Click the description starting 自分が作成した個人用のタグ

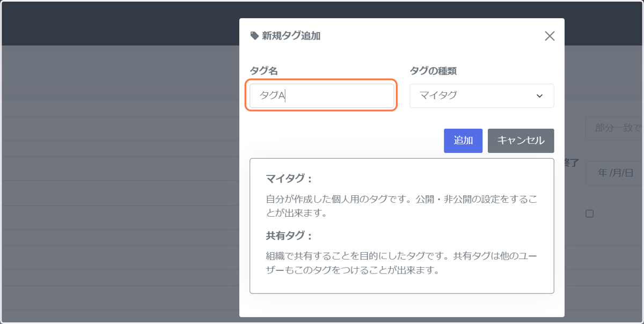[401, 206]
